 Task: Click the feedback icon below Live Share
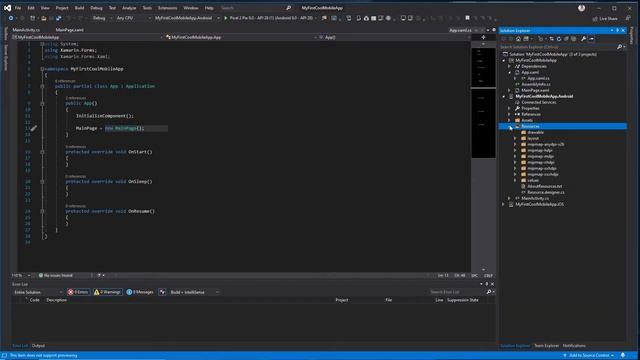(x=628, y=18)
